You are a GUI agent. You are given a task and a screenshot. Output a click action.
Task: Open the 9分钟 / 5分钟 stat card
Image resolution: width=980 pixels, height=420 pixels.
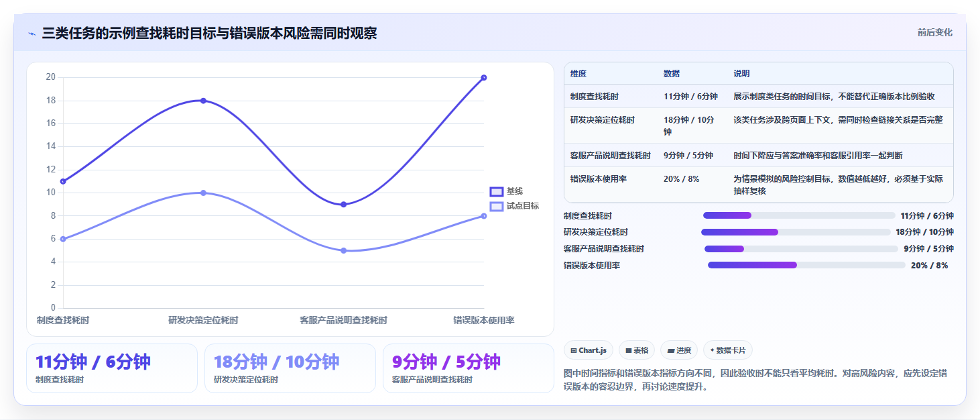click(469, 368)
